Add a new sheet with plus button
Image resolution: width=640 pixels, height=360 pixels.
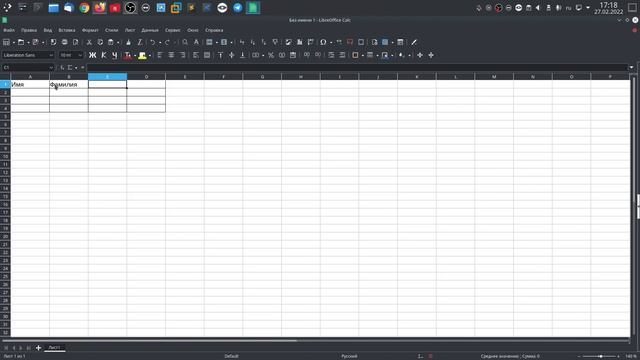click(38, 348)
